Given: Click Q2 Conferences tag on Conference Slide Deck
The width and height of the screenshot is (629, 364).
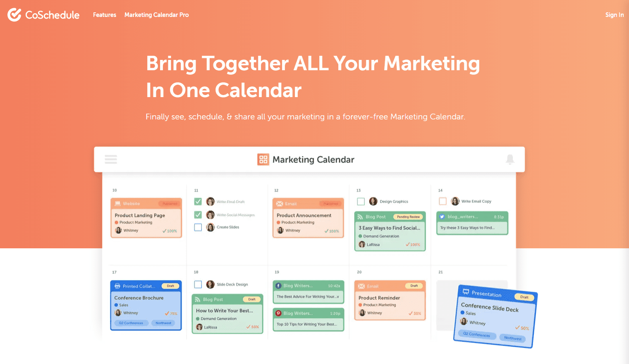Looking at the screenshot, I should [476, 334].
